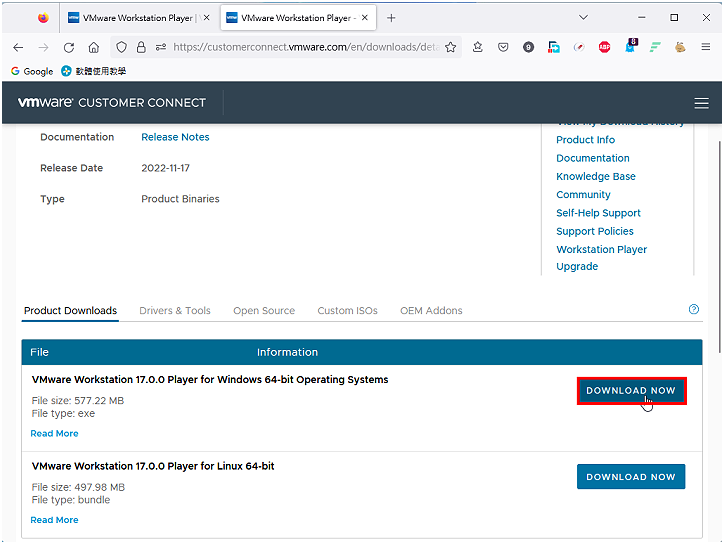Screen dimensions: 724x544
Task: Click the File type: bundle text
Action: click(71, 500)
